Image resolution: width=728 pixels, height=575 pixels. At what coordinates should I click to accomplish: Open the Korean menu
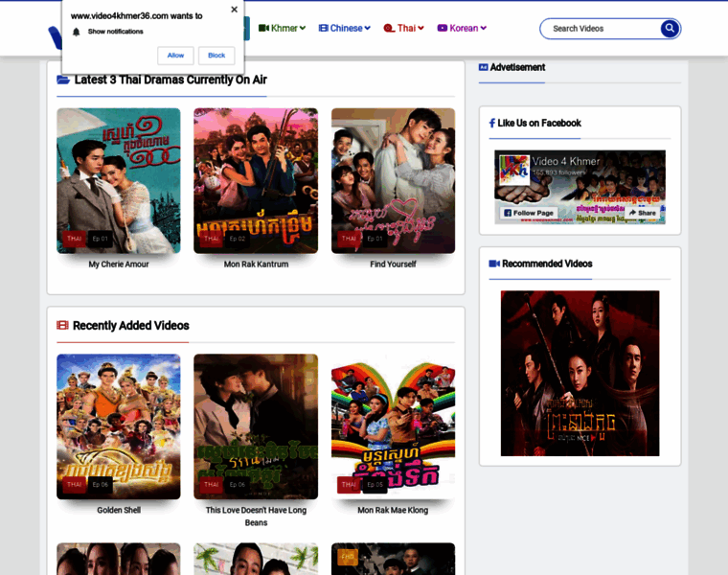point(462,29)
